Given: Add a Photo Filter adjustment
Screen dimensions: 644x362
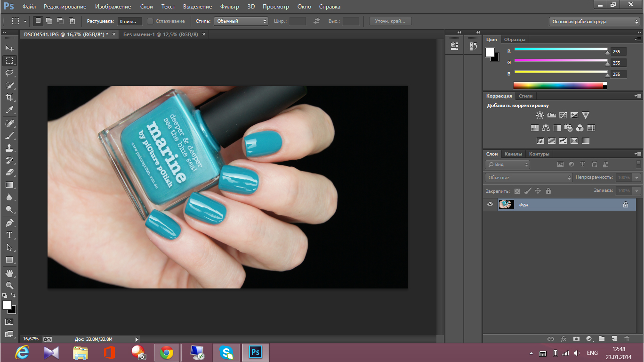Looking at the screenshot, I should click(x=568, y=128).
